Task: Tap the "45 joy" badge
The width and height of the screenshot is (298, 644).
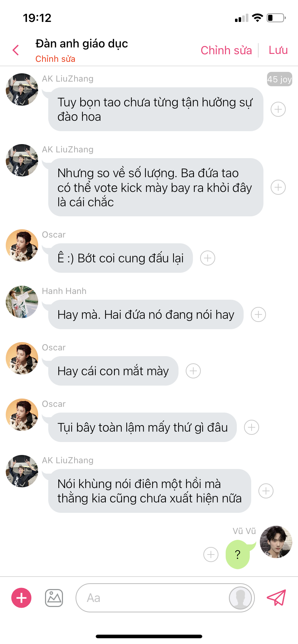Action: (279, 79)
